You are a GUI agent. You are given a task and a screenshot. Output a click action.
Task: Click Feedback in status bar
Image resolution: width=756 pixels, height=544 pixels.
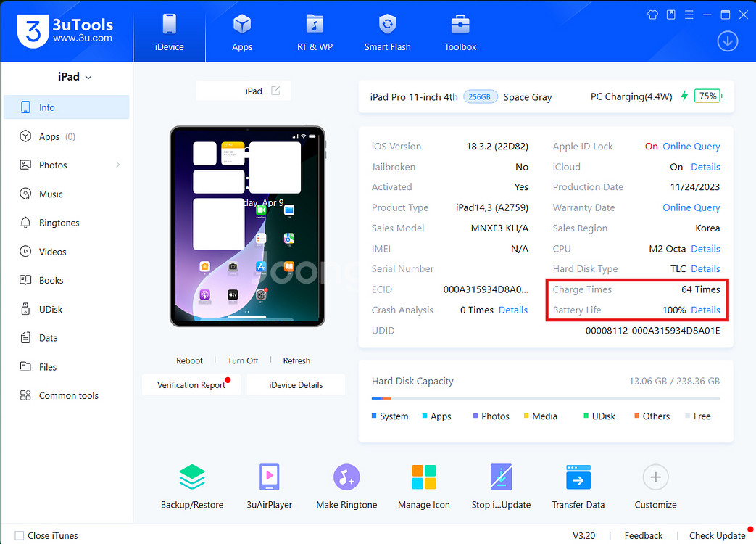(643, 535)
